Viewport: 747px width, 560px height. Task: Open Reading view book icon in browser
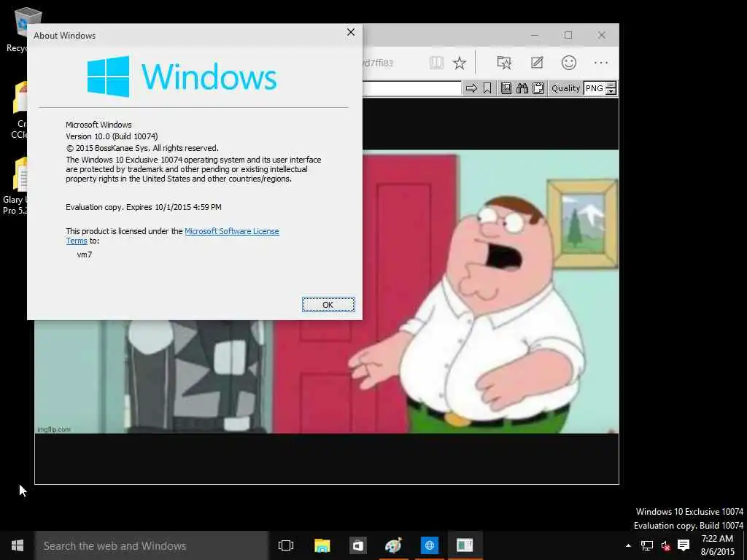[436, 63]
